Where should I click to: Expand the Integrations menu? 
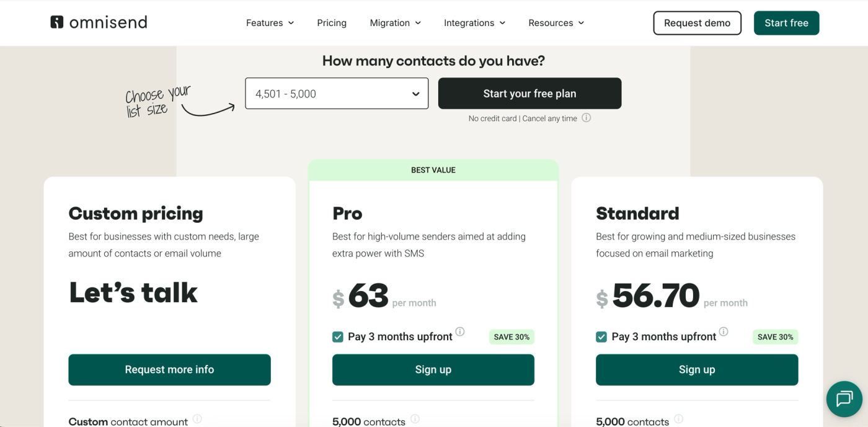[x=475, y=23]
